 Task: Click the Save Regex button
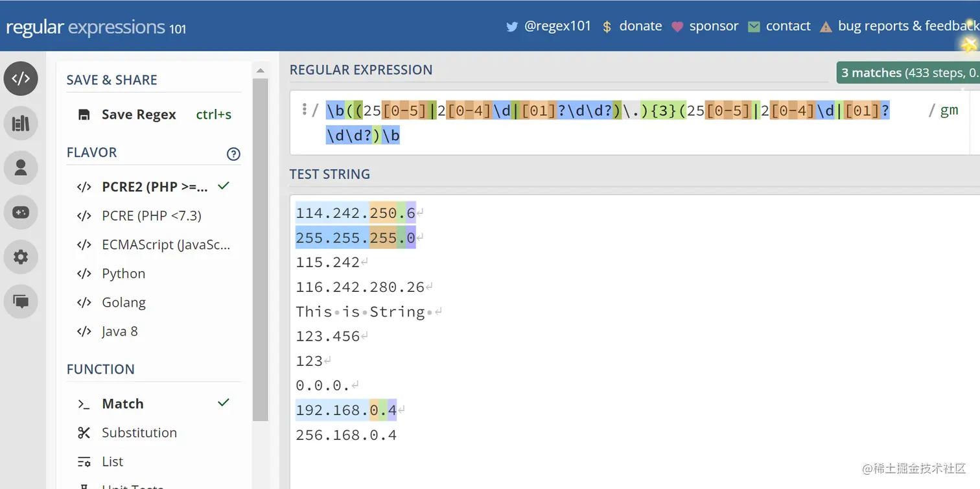(x=138, y=115)
